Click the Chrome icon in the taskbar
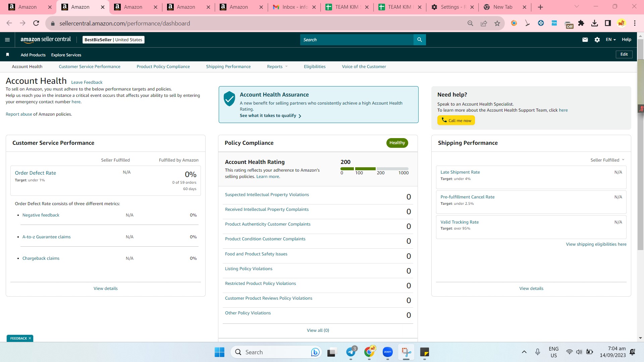The height and width of the screenshot is (362, 644). coord(369,352)
